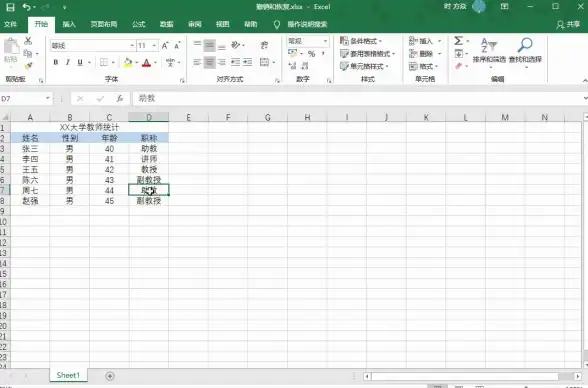
Task: Toggle italic formatting
Action: pyautogui.click(x=68, y=62)
